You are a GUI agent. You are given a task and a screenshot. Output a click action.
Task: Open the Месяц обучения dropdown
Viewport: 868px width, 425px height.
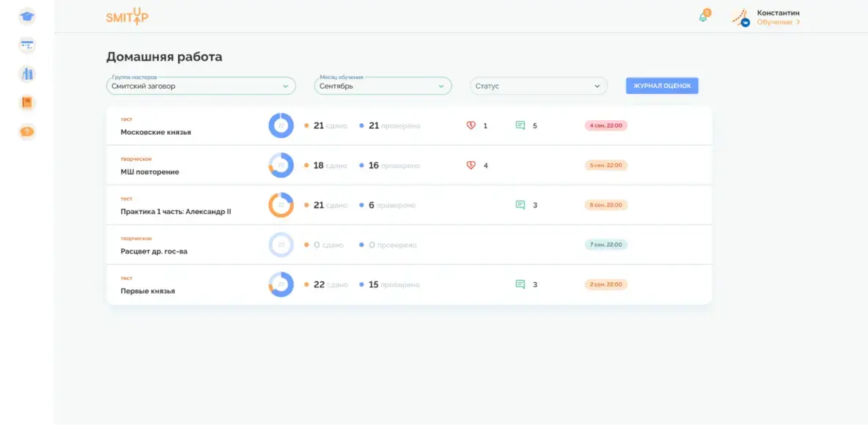[382, 86]
